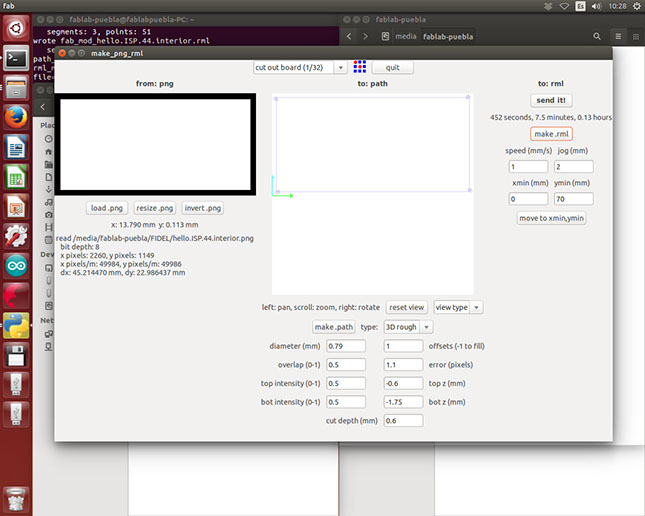This screenshot has width=645, height=516.
Task: Click offsets (-1 to fill) field
Action: pyautogui.click(x=403, y=346)
